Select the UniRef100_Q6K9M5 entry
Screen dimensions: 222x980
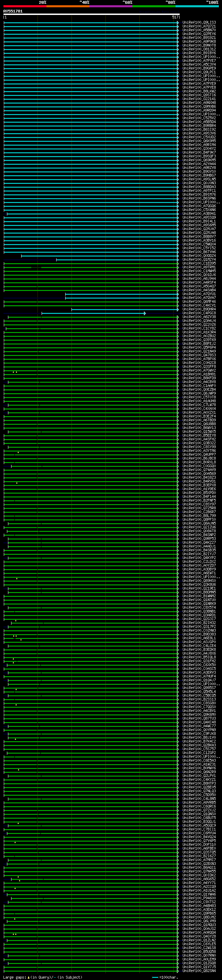pyautogui.click(x=199, y=141)
